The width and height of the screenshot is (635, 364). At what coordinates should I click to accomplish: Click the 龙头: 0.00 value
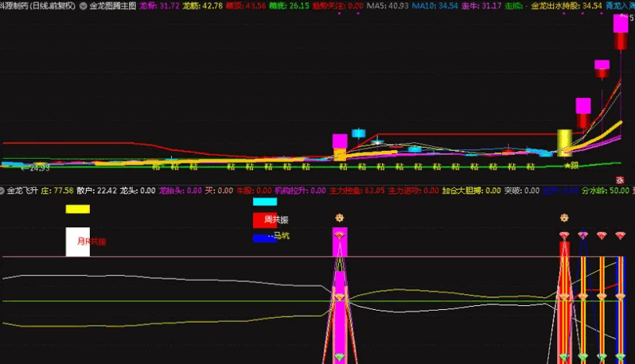click(x=138, y=191)
